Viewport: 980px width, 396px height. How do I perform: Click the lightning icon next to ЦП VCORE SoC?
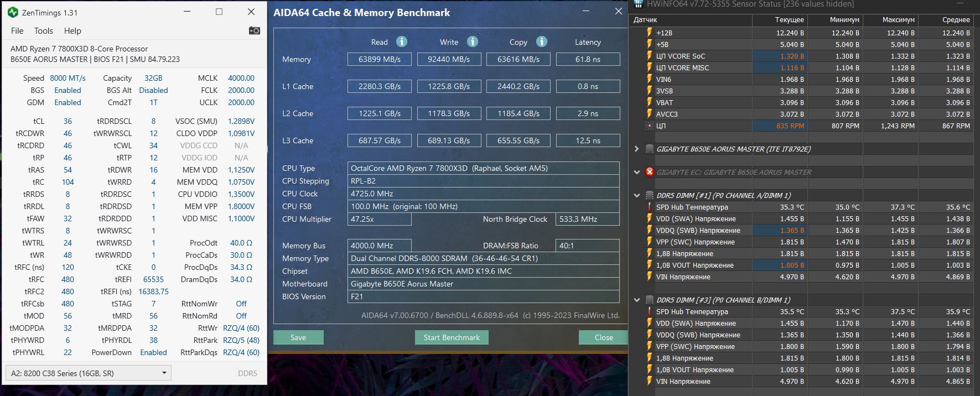point(650,56)
